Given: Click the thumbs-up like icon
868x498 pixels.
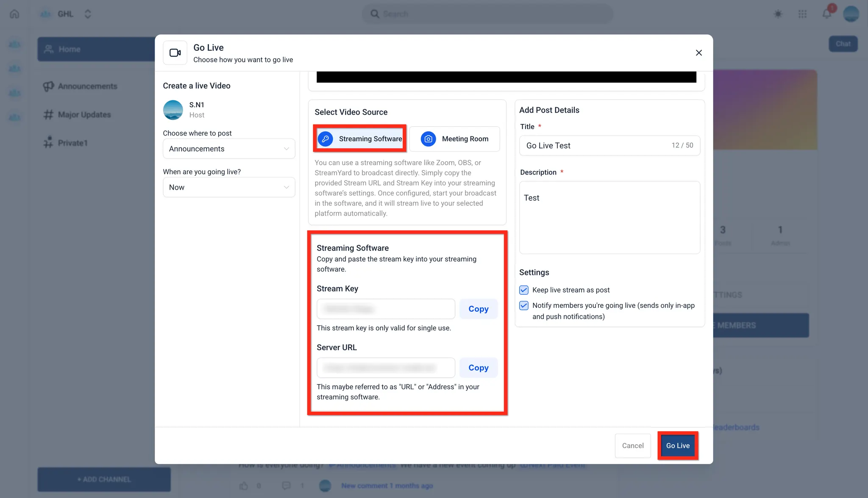Looking at the screenshot, I should 243,486.
